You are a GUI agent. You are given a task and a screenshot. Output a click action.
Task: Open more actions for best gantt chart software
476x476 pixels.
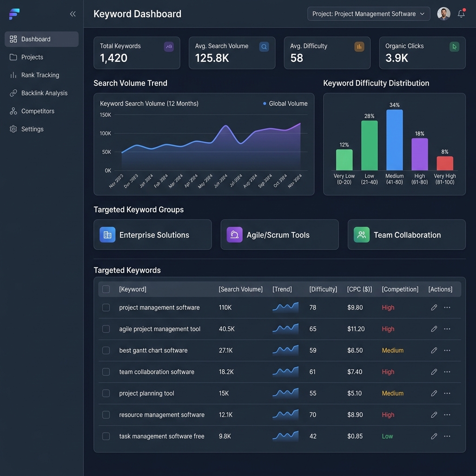point(447,350)
